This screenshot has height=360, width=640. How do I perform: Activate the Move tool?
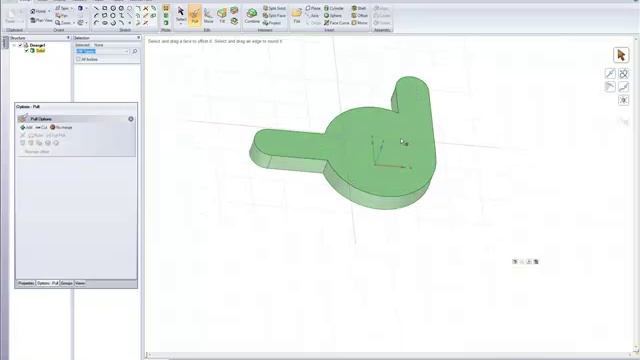209,16
